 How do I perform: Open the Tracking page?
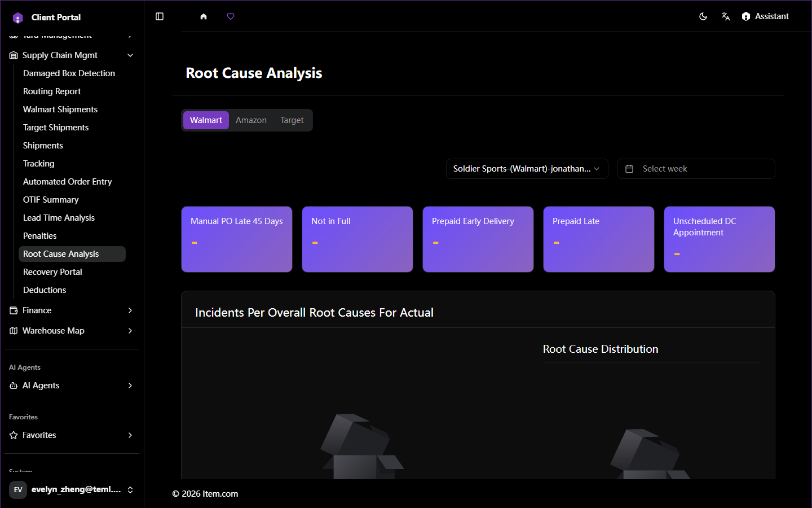coord(72,164)
